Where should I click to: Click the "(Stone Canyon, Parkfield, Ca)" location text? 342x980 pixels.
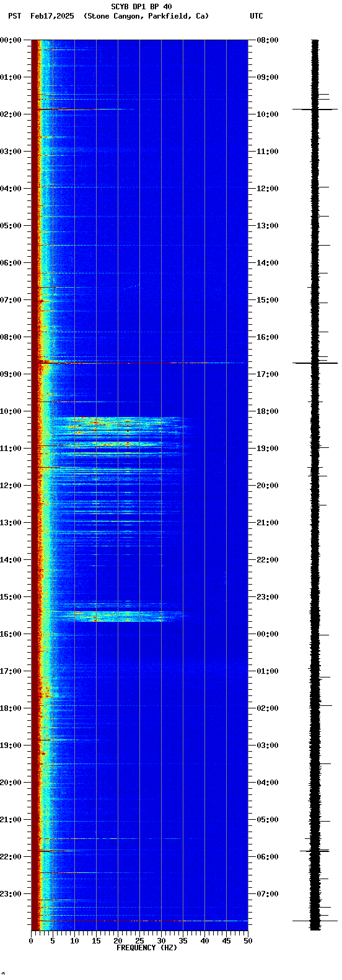146,16
